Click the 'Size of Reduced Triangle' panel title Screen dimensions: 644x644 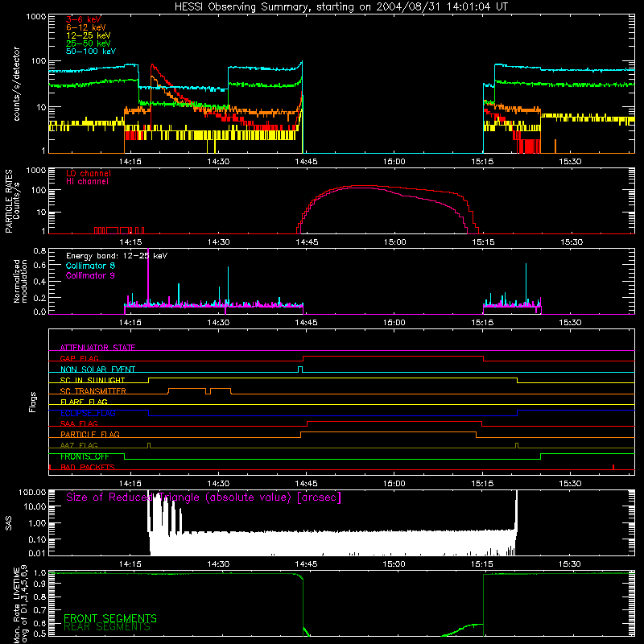(x=204, y=497)
